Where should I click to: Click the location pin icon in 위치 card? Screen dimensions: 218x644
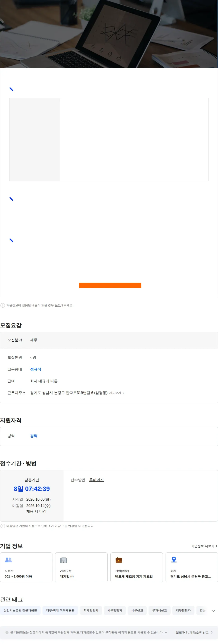[174, 560]
